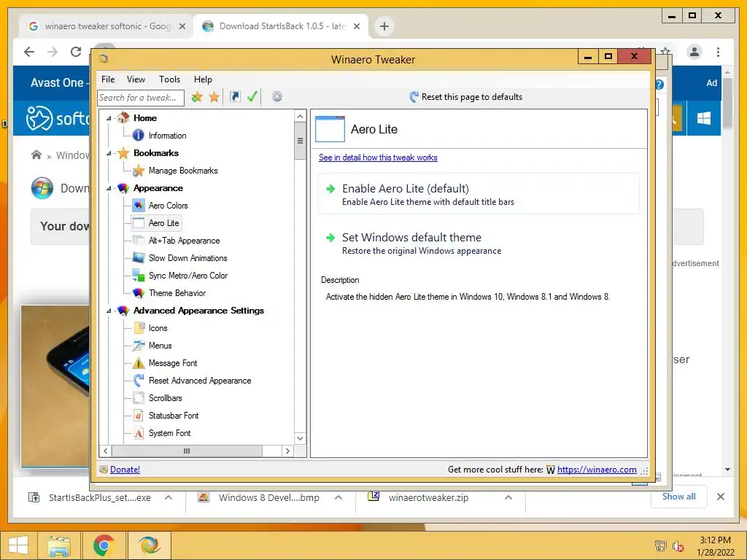This screenshot has width=747, height=560.
Task: Switch to winaero tweaker softonic Google tab
Action: click(107, 26)
